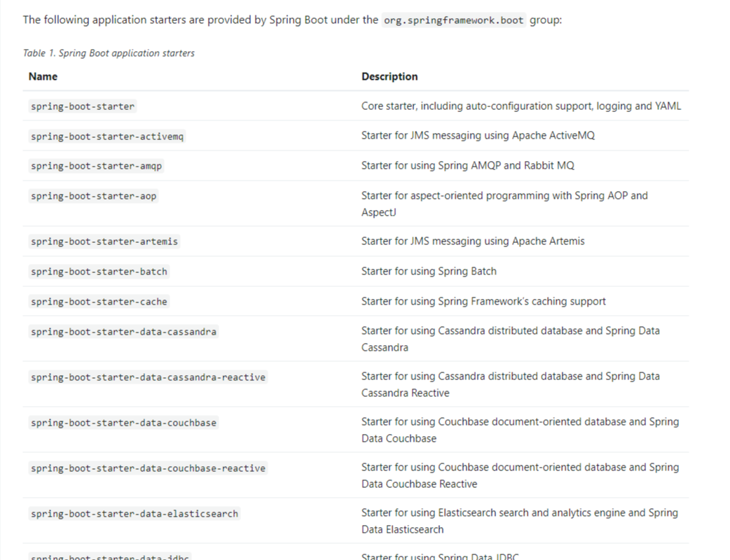Click the Description column header
The width and height of the screenshot is (730, 560).
pyautogui.click(x=390, y=76)
